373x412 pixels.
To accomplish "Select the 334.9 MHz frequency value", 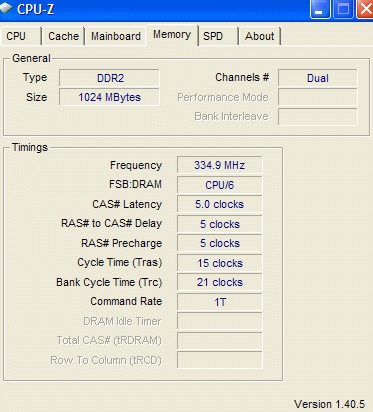I will pyautogui.click(x=220, y=165).
